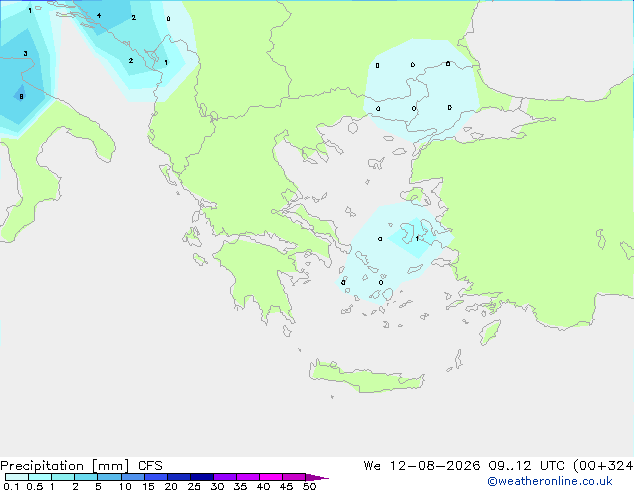Click the 30–35 mm purple legend swatch
Viewport: 634px width, 490px height.
pos(225,477)
